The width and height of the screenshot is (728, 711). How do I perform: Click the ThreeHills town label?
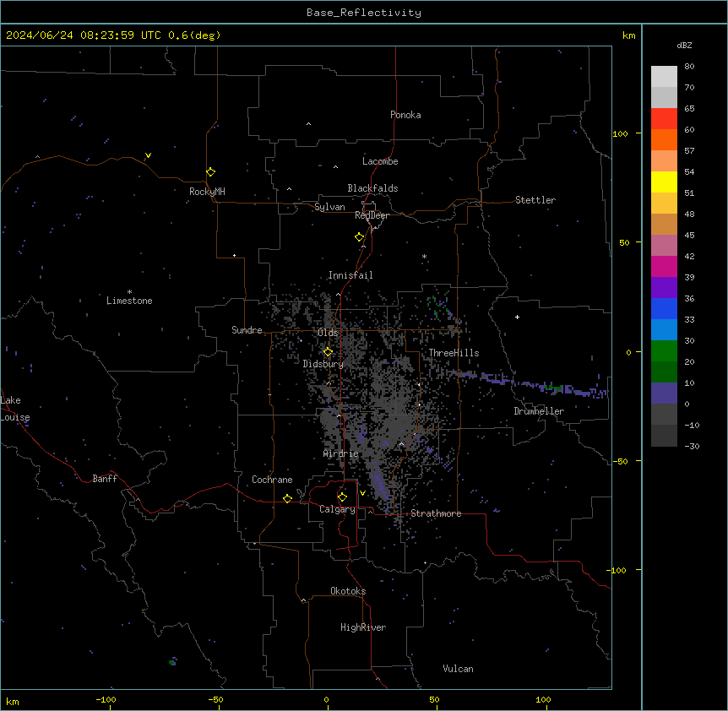coord(454,353)
